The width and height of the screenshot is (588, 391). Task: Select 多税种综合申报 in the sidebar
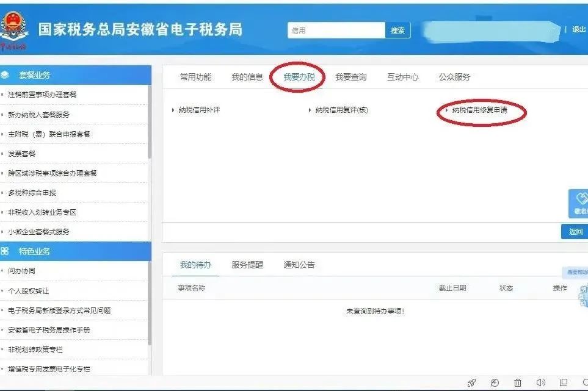(x=32, y=193)
